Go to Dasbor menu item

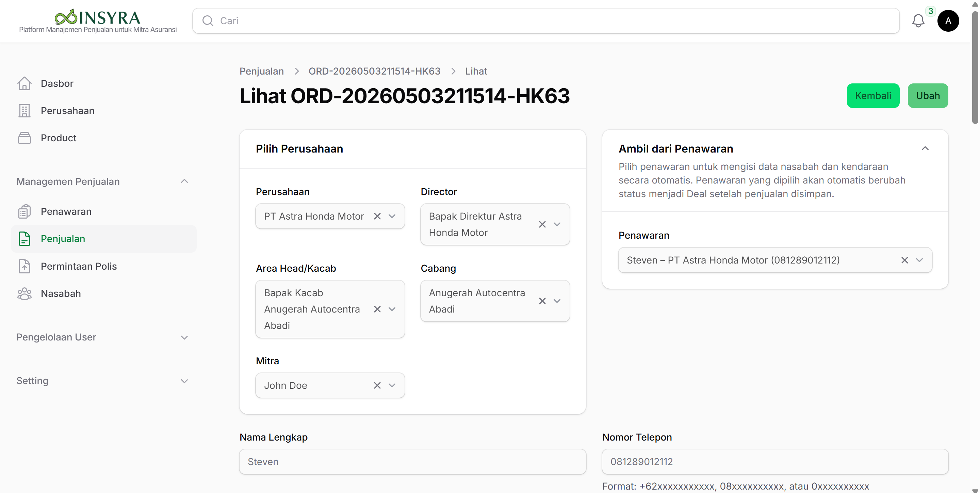tap(103, 83)
